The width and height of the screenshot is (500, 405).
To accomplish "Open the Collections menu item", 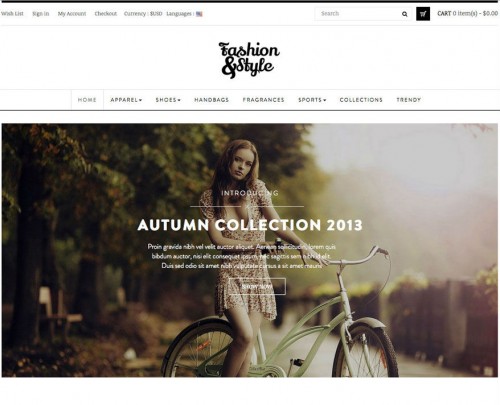I will click(361, 100).
